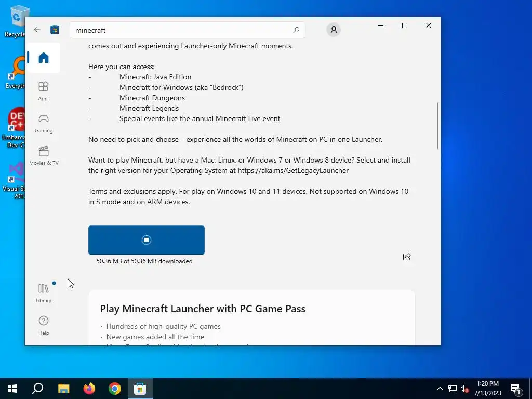
Task: Click the muted volume tray icon
Action: [464, 389]
